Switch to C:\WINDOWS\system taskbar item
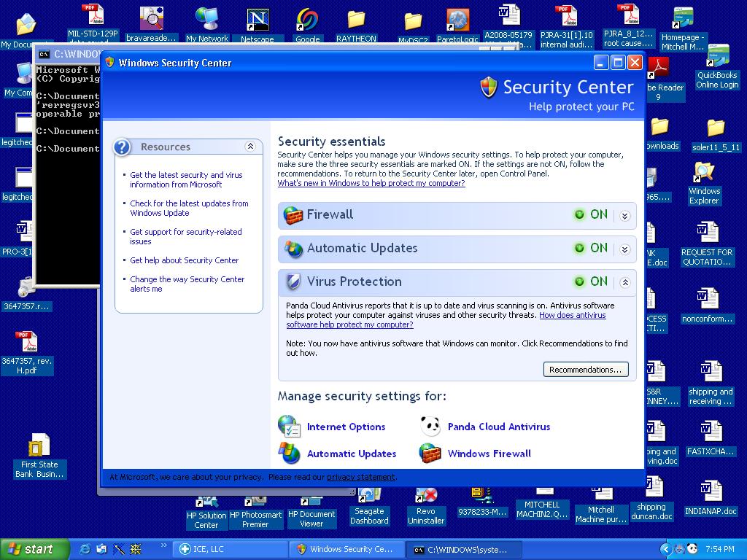This screenshot has height=560, width=747. pos(464,549)
